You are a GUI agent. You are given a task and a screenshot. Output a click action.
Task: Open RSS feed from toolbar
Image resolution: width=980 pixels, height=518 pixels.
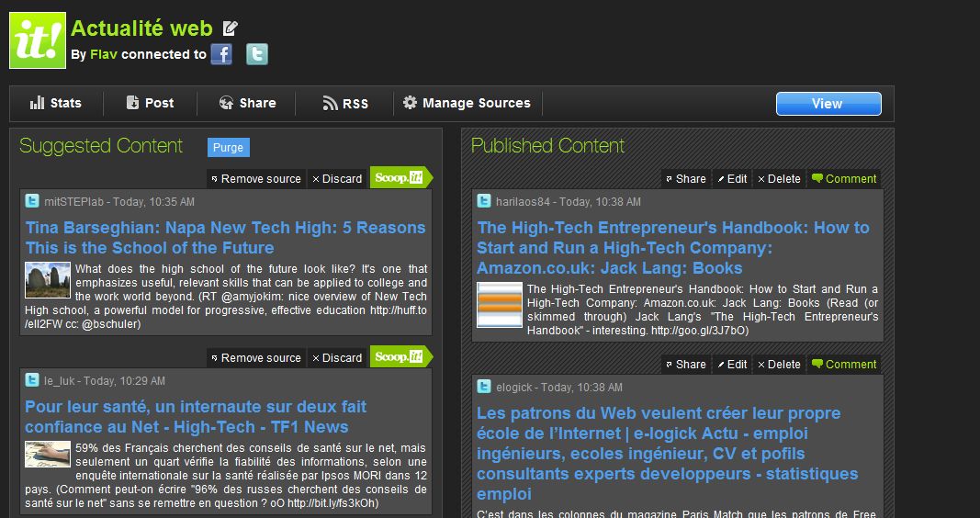[345, 104]
